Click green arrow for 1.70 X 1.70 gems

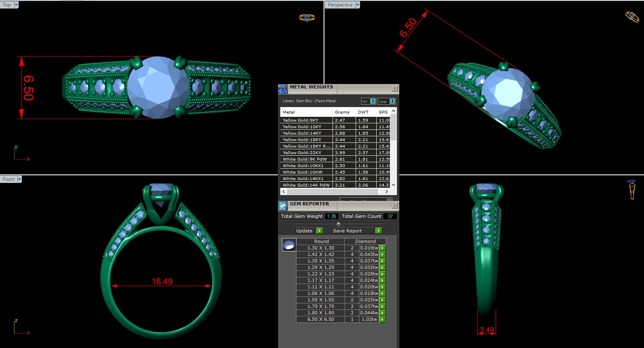pos(382,306)
